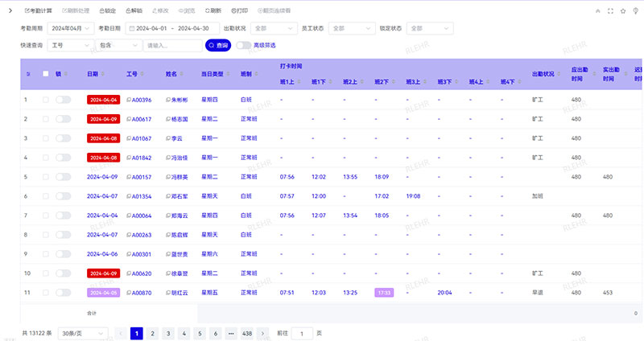This screenshot has height=341, width=644.
Task: Toggle lock switch for row A01354
Action: [x=64, y=196]
